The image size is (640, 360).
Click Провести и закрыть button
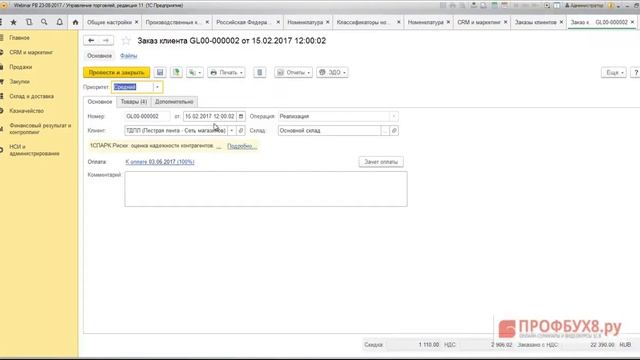click(x=116, y=72)
